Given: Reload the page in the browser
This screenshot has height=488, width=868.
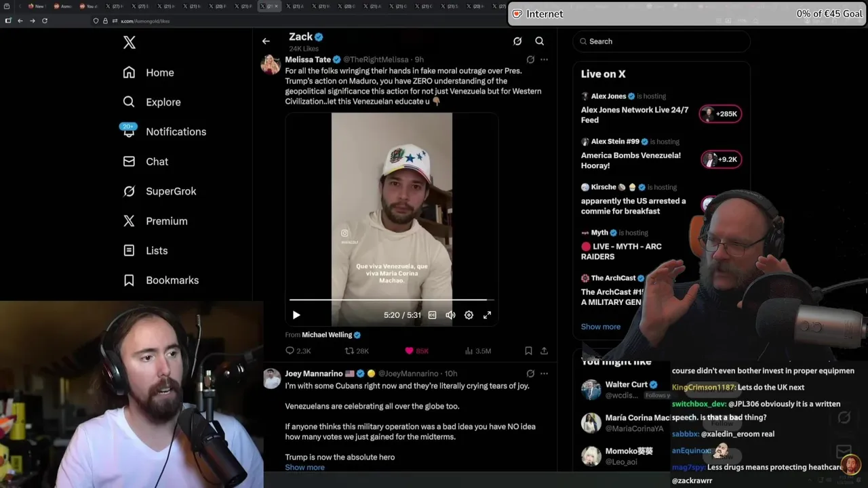Looking at the screenshot, I should pos(45,21).
